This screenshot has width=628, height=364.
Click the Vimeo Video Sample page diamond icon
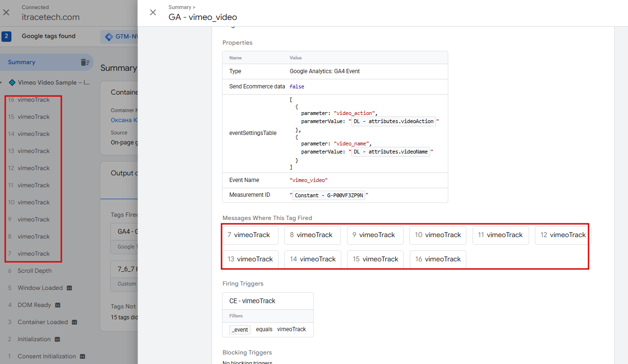[x=12, y=83]
